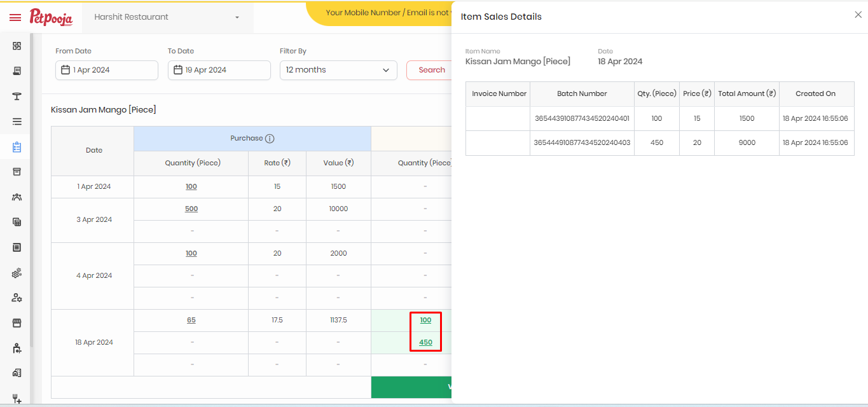Open the To Date picker showing 19 Apr 2024
The height and width of the screenshot is (407, 868).
coord(219,70)
